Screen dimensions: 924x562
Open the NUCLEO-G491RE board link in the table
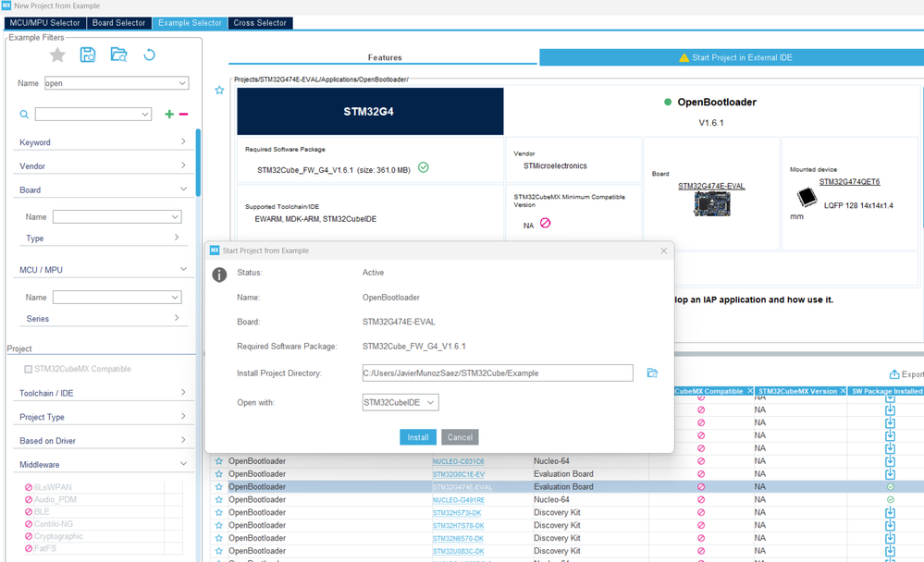(459, 500)
